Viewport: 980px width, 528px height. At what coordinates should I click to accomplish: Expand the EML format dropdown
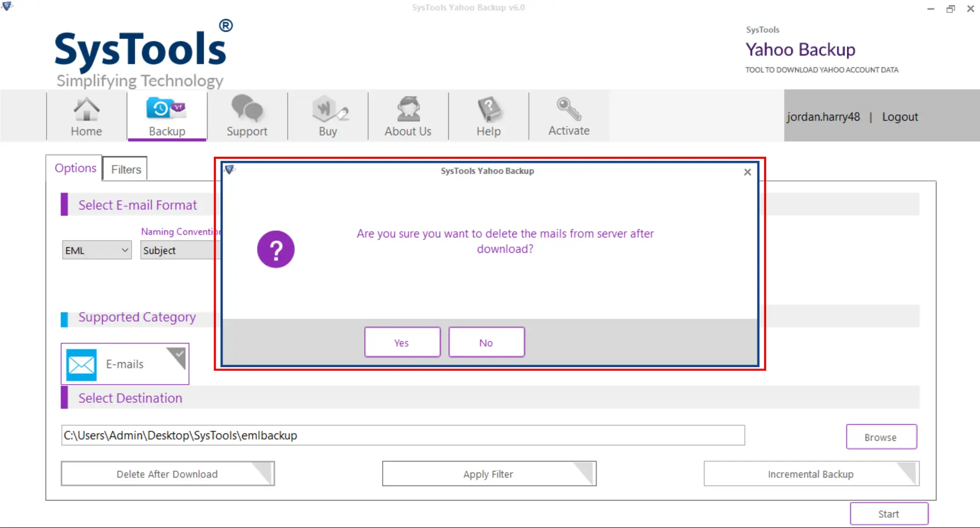(97, 250)
